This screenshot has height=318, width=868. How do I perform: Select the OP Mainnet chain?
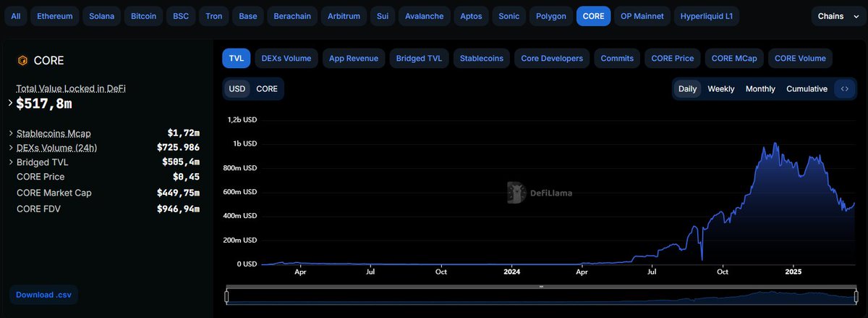(x=642, y=16)
